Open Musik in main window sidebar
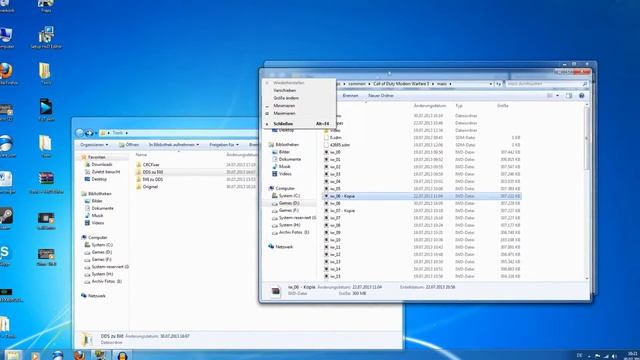 tap(284, 167)
